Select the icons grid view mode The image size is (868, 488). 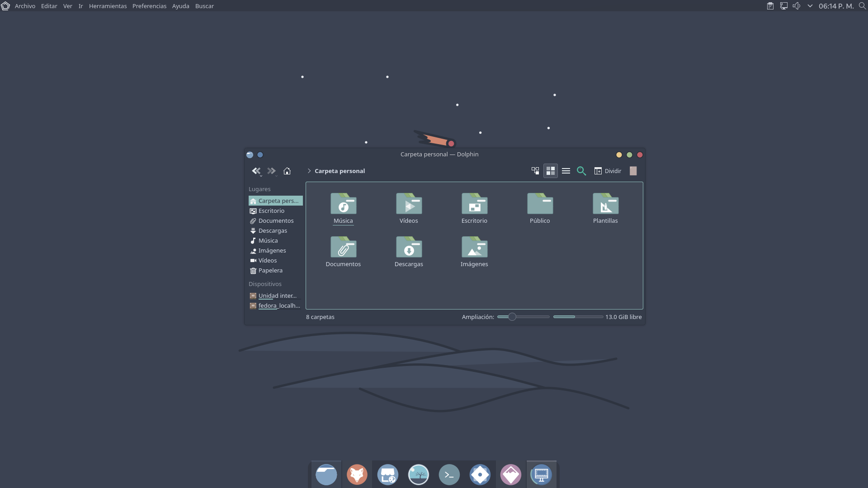point(551,171)
